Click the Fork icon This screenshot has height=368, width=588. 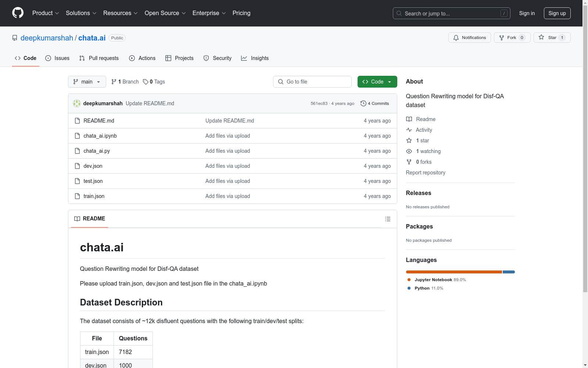(x=502, y=38)
